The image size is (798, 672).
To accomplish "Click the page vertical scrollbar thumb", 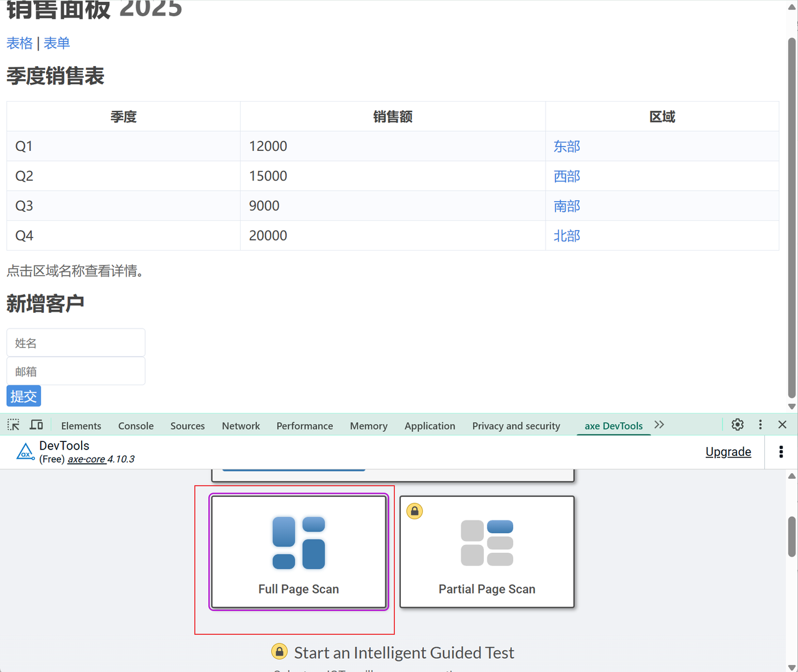I will tap(792, 218).
